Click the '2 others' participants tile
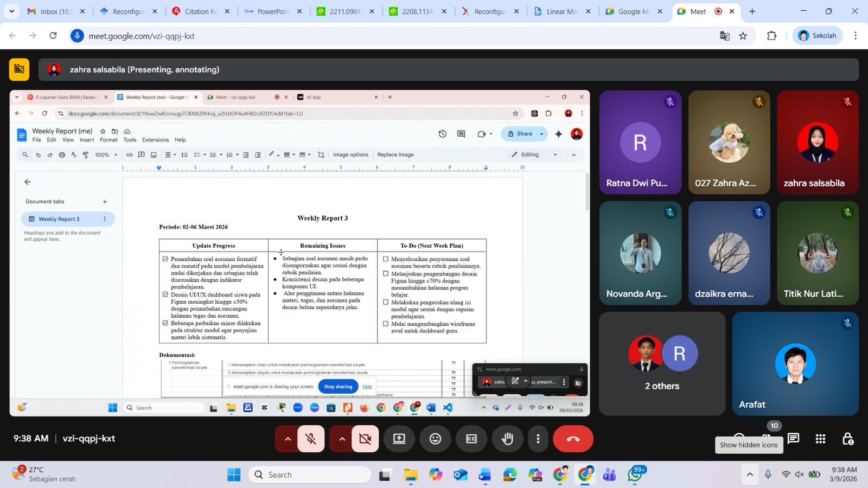The image size is (868, 488). click(x=662, y=363)
